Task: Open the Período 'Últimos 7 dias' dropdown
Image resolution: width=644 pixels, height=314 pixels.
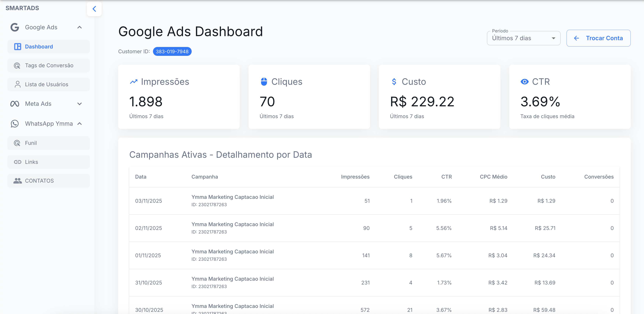Action: [523, 38]
